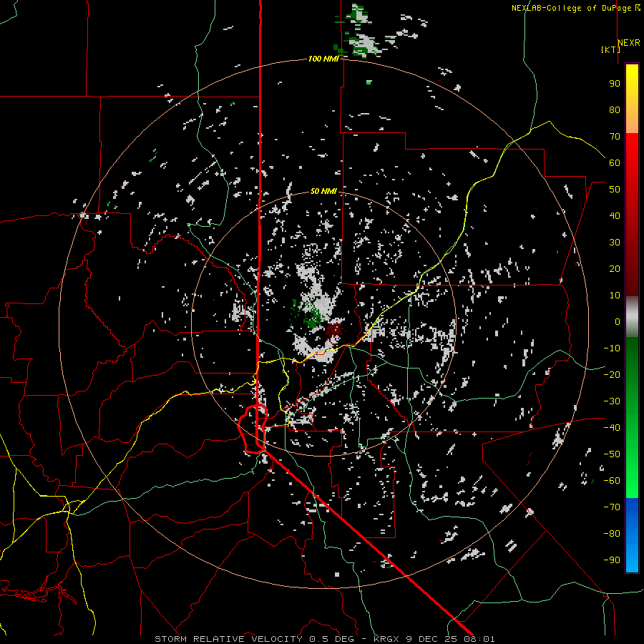Click the NEXR label above the color scale
Viewport: 644px width, 644px height.
(629, 42)
